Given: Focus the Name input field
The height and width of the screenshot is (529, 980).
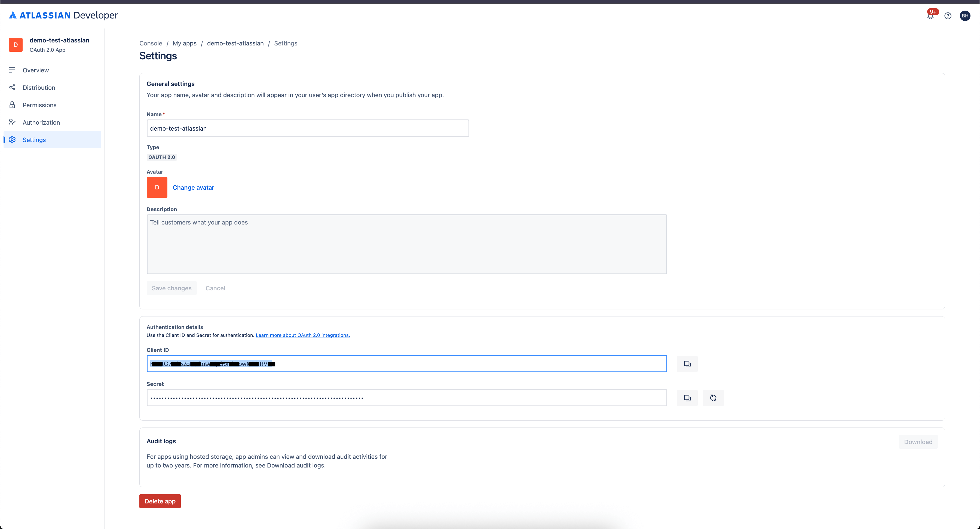Looking at the screenshot, I should click(x=308, y=128).
